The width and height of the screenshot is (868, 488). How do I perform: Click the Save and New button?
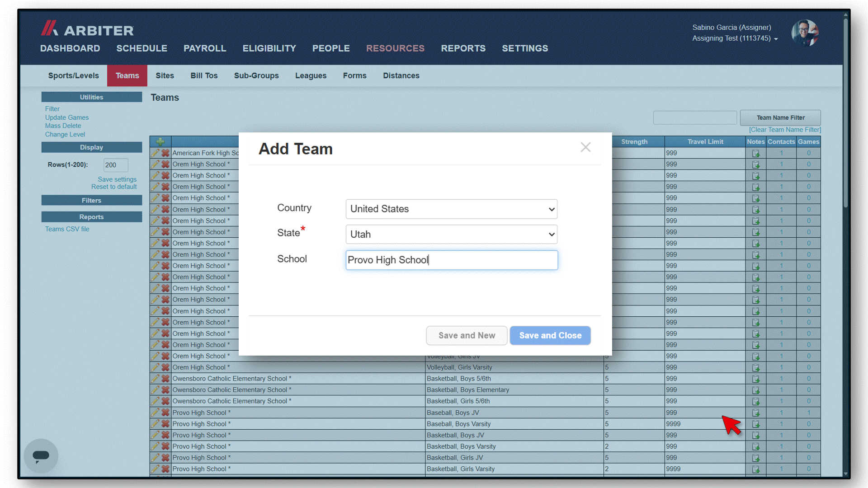467,335
